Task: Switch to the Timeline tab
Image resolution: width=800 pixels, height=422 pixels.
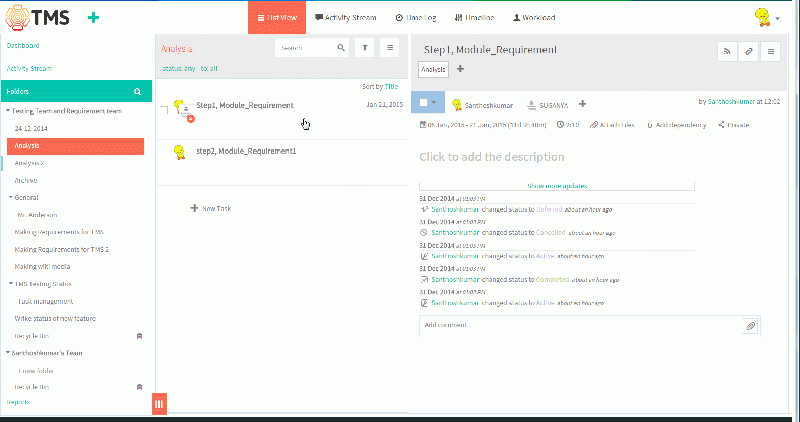Action: (x=474, y=17)
